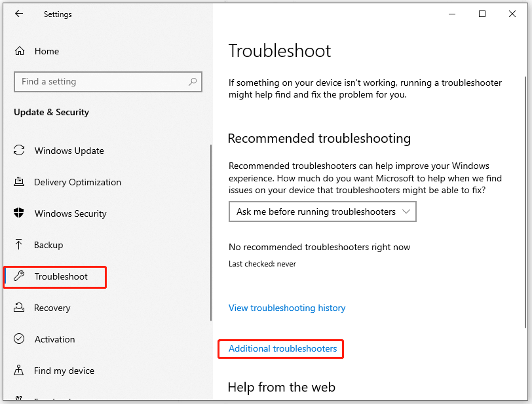The width and height of the screenshot is (532, 404).
Task: Maximize the Settings window
Action: tap(482, 14)
